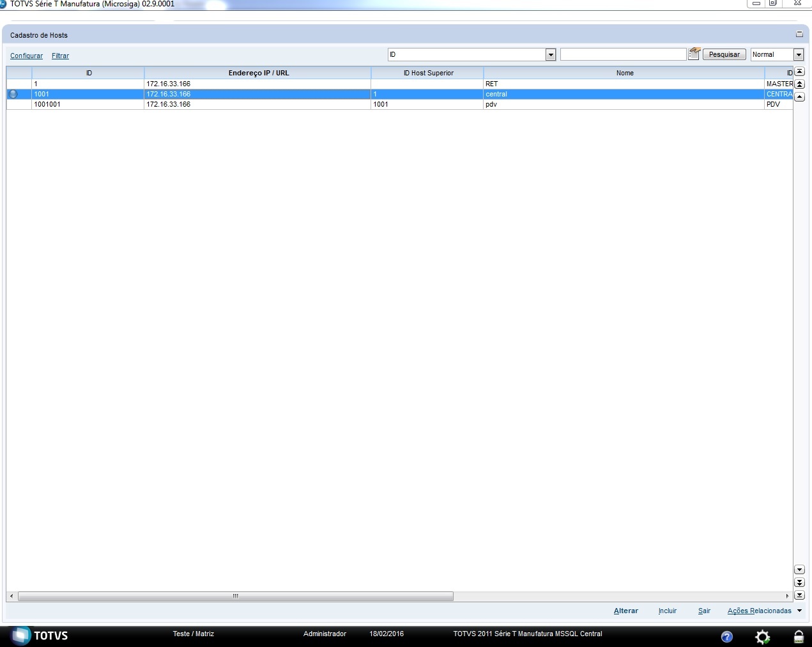Viewport: 812px width, 647px height.
Task: Open Ações Relacionadas menu
Action: point(760,611)
